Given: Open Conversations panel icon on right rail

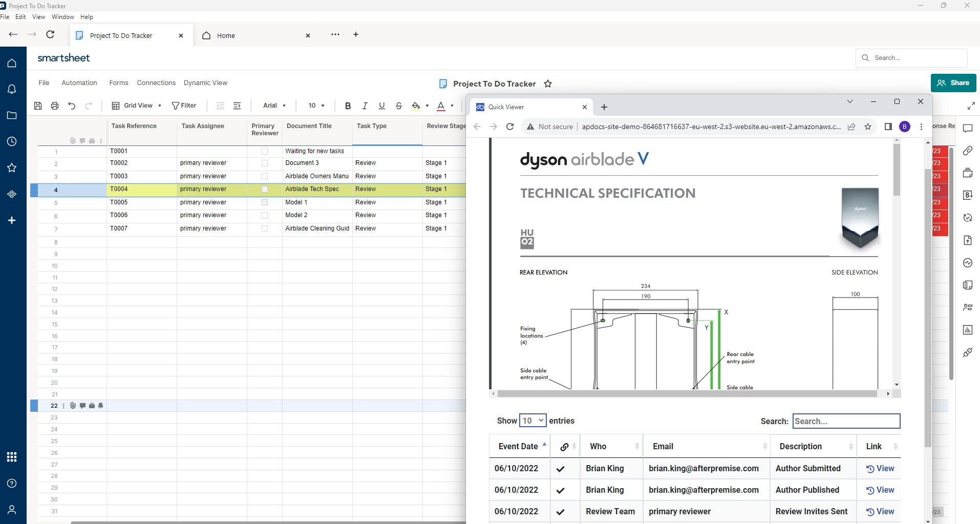Looking at the screenshot, I should click(968, 128).
